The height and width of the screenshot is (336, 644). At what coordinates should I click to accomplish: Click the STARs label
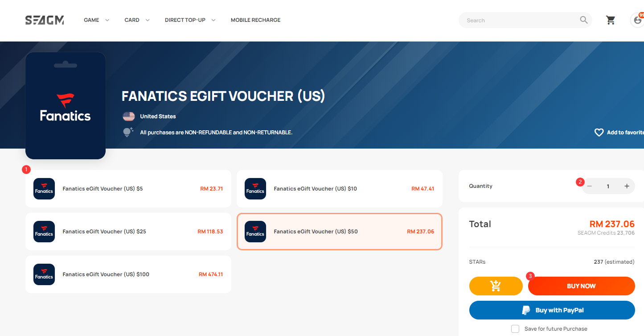[x=477, y=262]
